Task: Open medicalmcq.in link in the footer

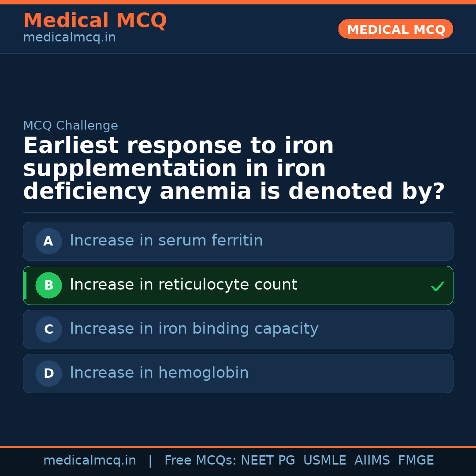Action: [89, 461]
